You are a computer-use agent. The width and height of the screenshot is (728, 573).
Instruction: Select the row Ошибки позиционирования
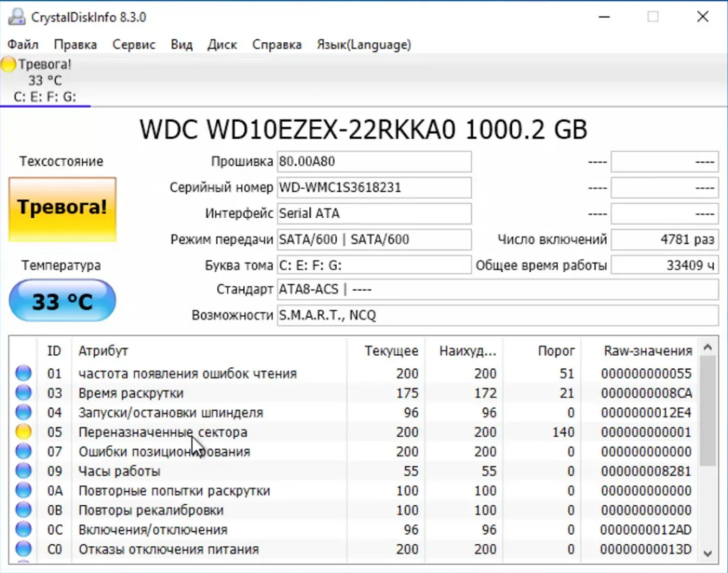355,451
